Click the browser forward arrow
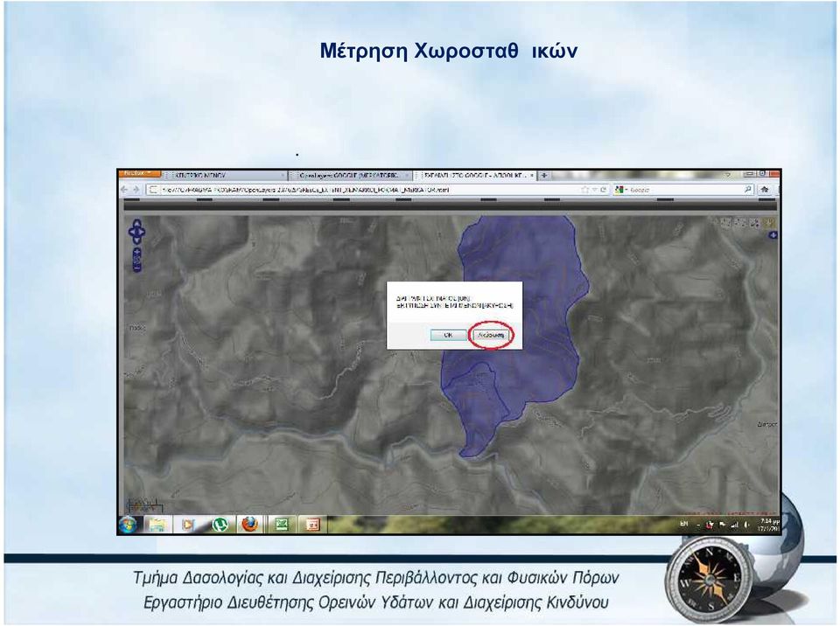Image resolution: width=840 pixels, height=626 pixels. tap(136, 190)
